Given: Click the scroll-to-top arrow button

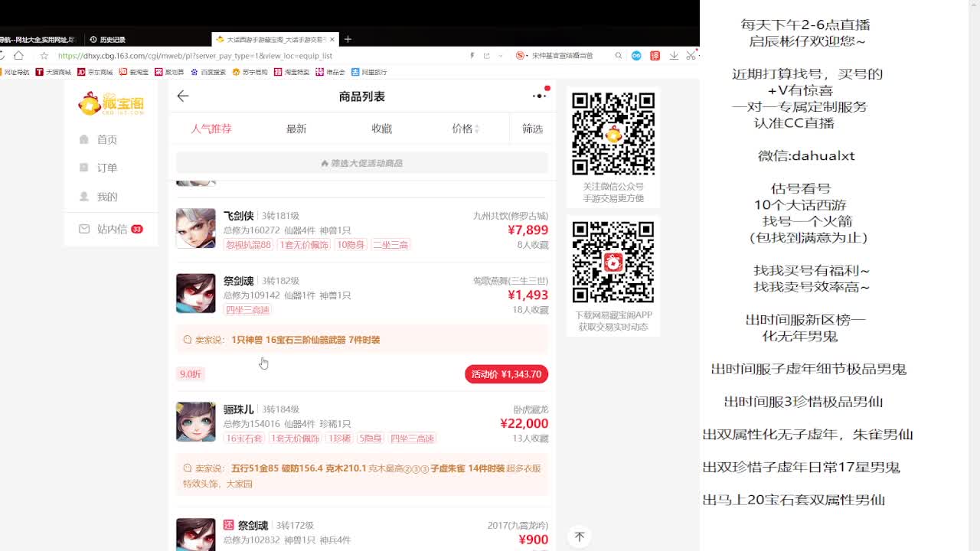Looking at the screenshot, I should 580,536.
